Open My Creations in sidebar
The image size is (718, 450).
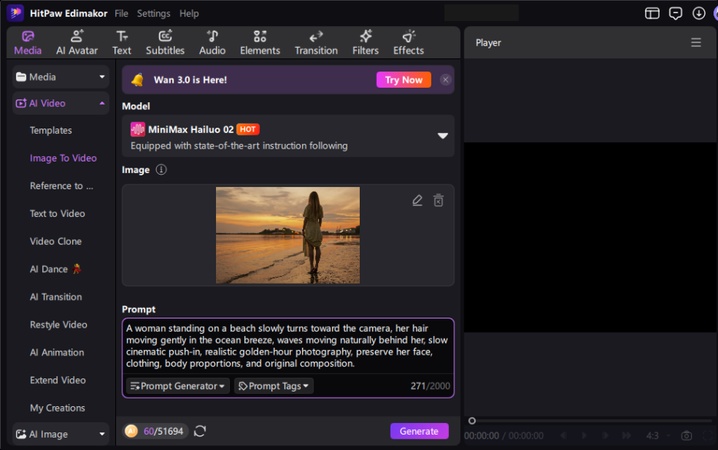tap(57, 408)
